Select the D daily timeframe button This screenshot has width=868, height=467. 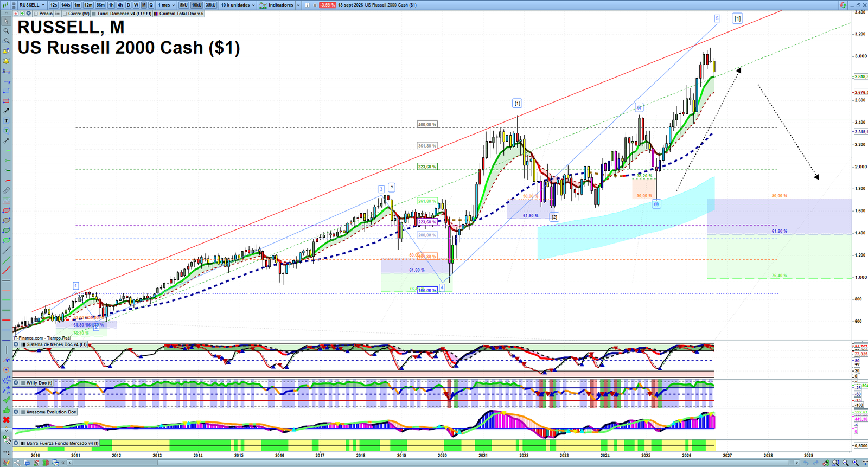tap(129, 5)
